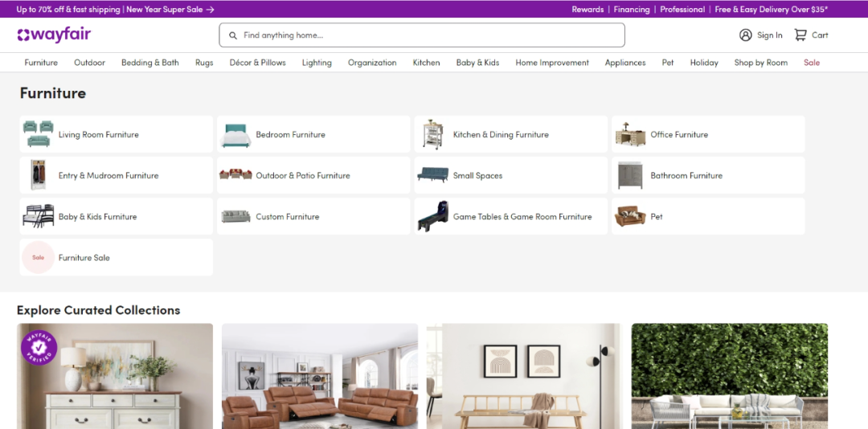The height and width of the screenshot is (429, 868).
Task: Open the Home Improvement menu
Action: [x=552, y=63]
